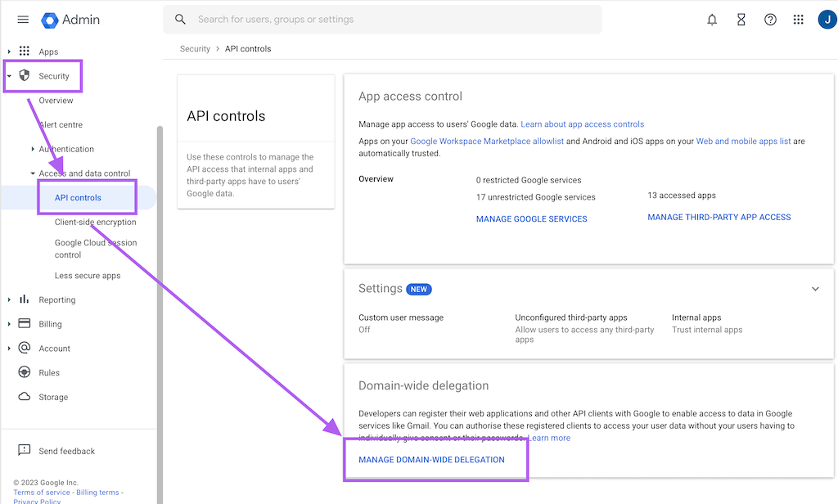Expand the Settings card chevron
The height and width of the screenshot is (504, 838).
point(815,289)
